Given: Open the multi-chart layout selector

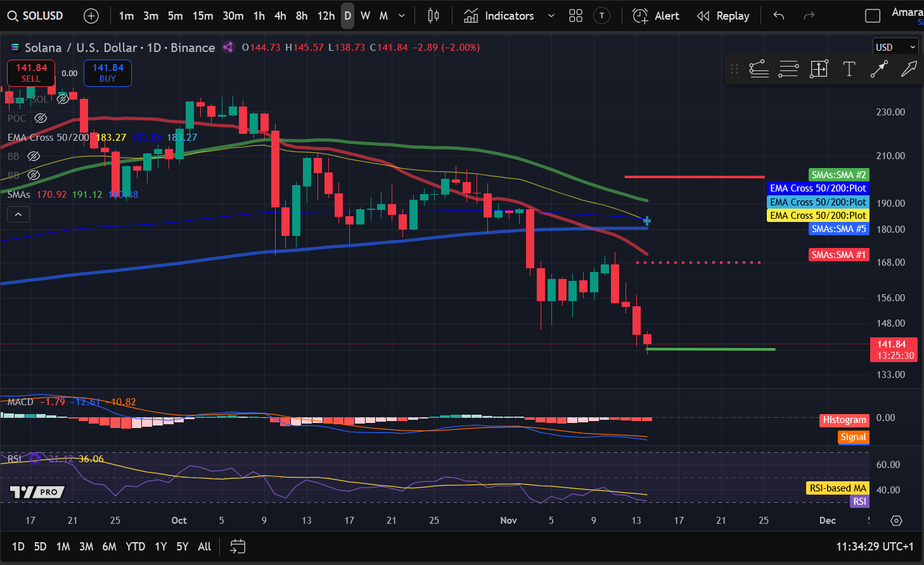Looking at the screenshot, I should (575, 16).
